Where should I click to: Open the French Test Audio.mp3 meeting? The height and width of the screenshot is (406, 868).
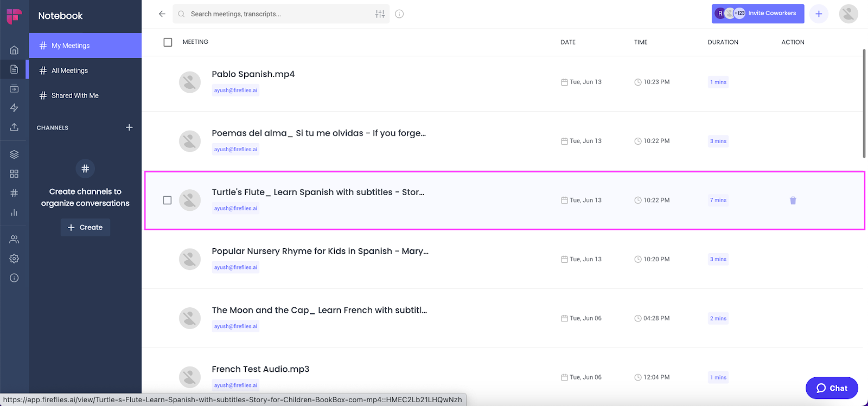coord(260,370)
